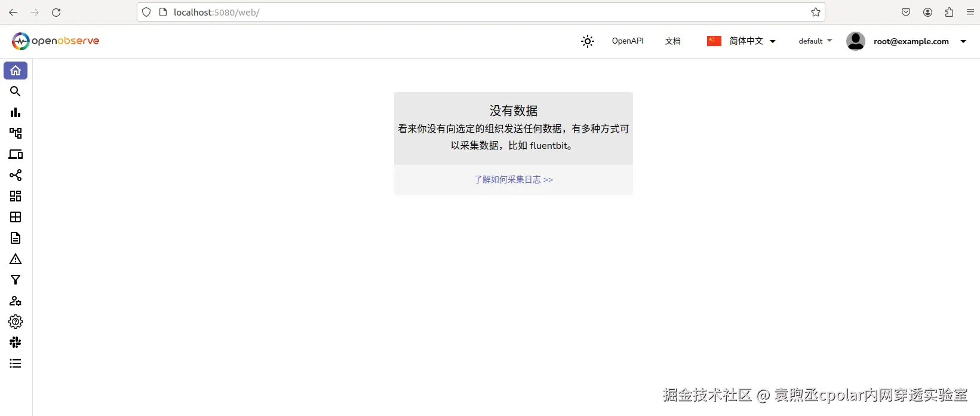Open the Streams grid icon
This screenshot has height=416, width=980.
pyautogui.click(x=16, y=217)
